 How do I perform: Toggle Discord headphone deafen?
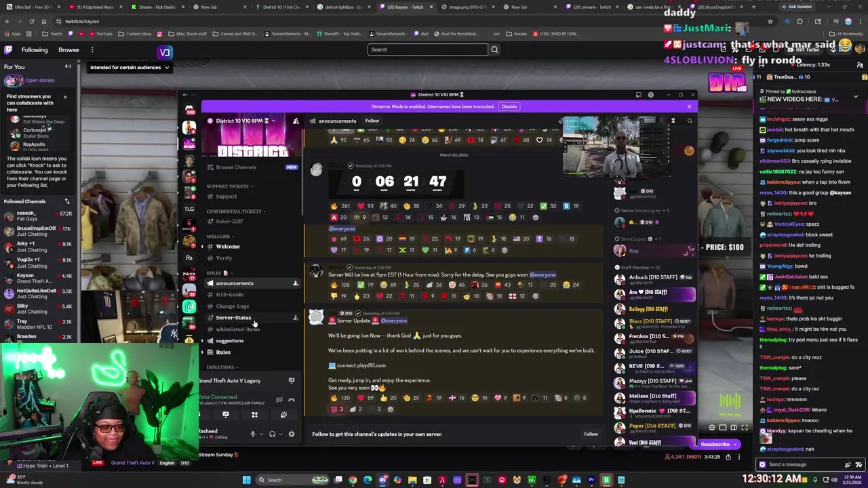point(272,434)
